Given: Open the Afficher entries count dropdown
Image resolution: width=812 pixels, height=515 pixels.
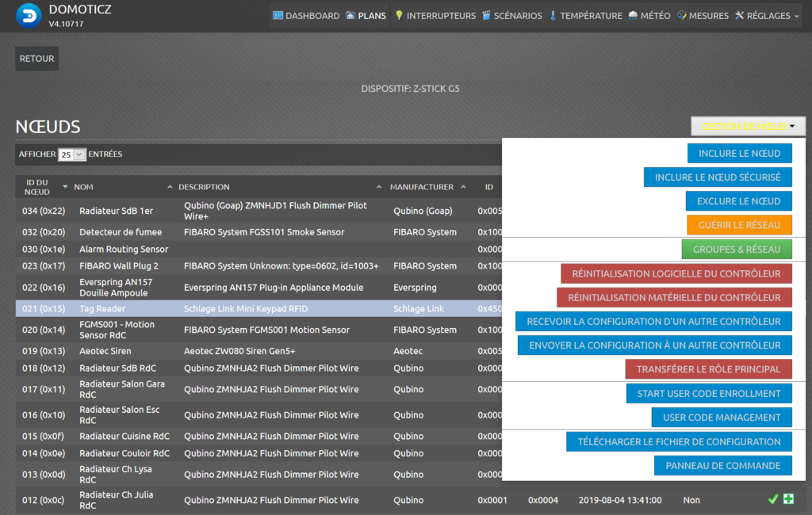Looking at the screenshot, I should pyautogui.click(x=72, y=154).
